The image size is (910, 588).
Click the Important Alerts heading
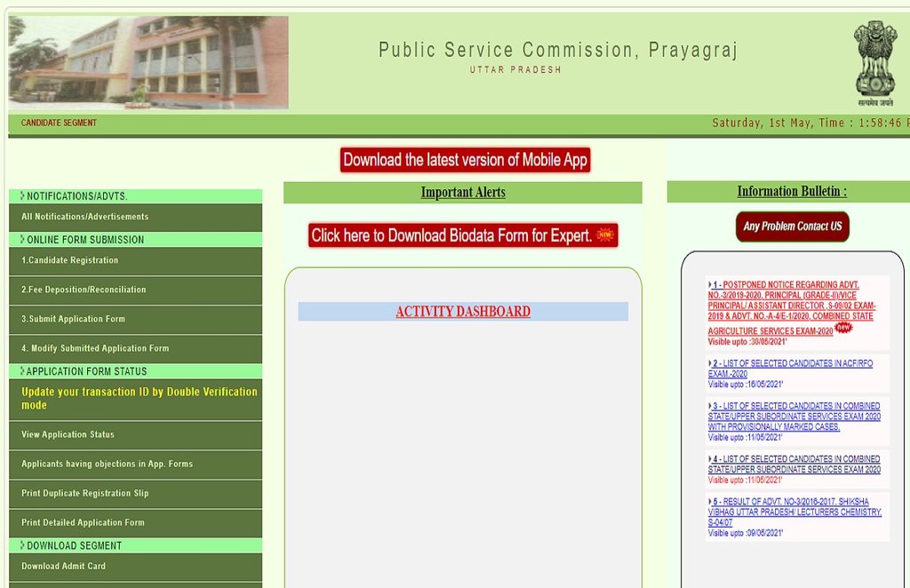tap(463, 192)
